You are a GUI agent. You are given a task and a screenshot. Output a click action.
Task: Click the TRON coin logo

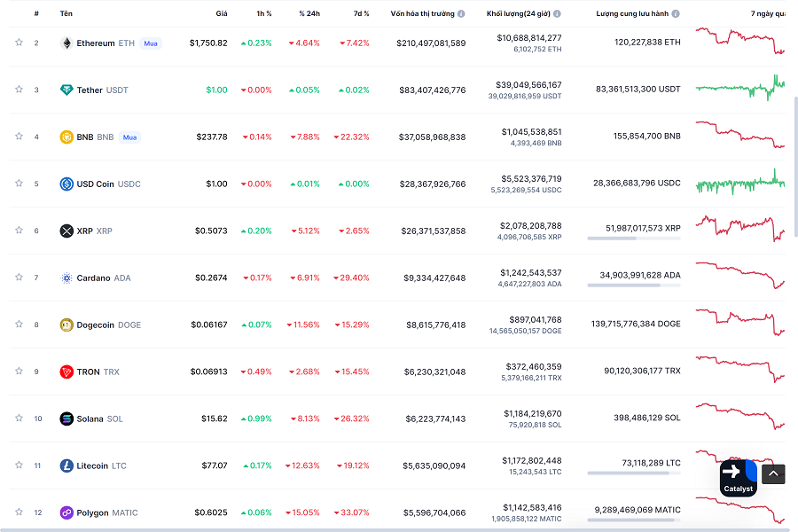point(66,372)
